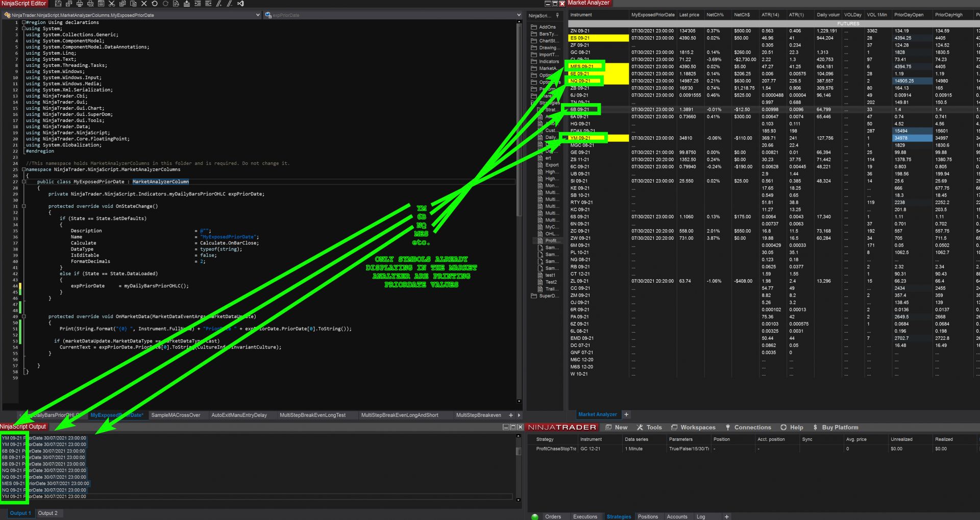Sort by the MyExposedPriorDate column header
Viewport: 980px width, 520px height.
[x=653, y=15]
